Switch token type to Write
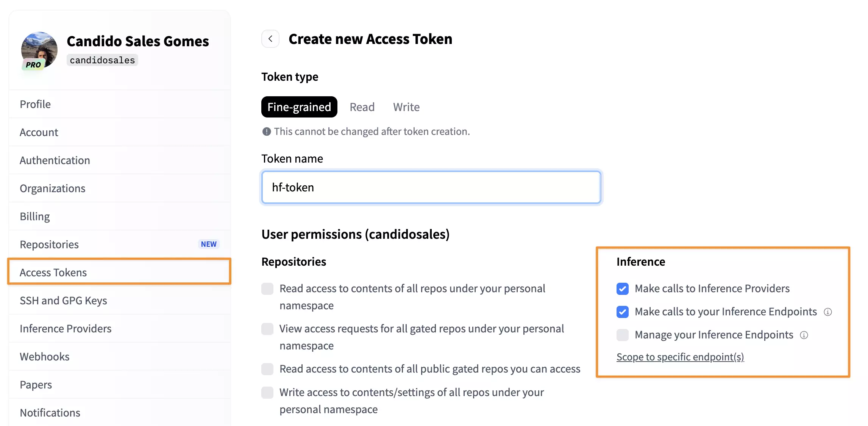Viewport: 868px width, 426px height. [406, 107]
